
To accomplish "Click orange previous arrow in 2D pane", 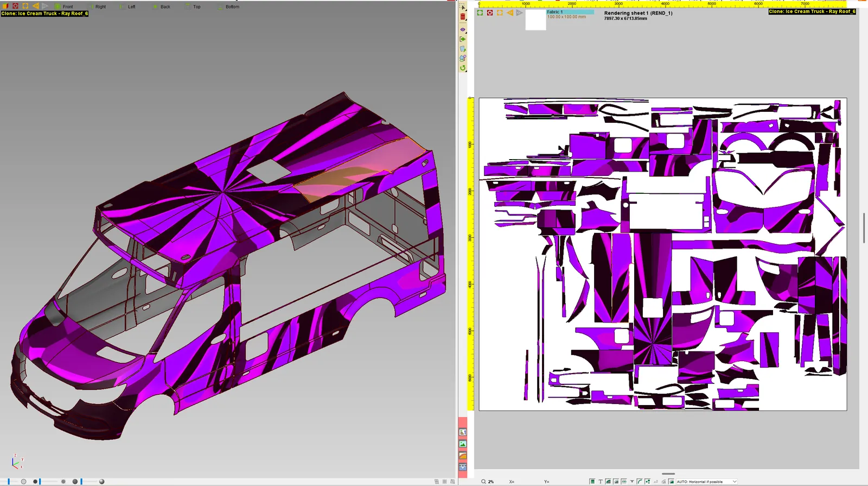I will (x=510, y=12).
